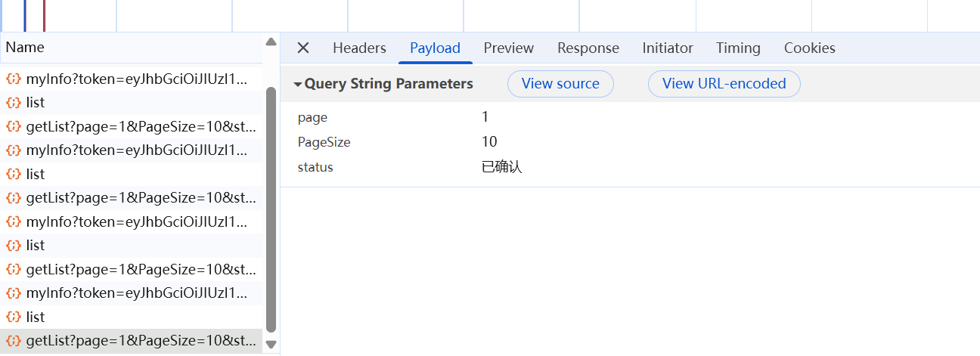Click the View URL-encoded button

tap(724, 84)
